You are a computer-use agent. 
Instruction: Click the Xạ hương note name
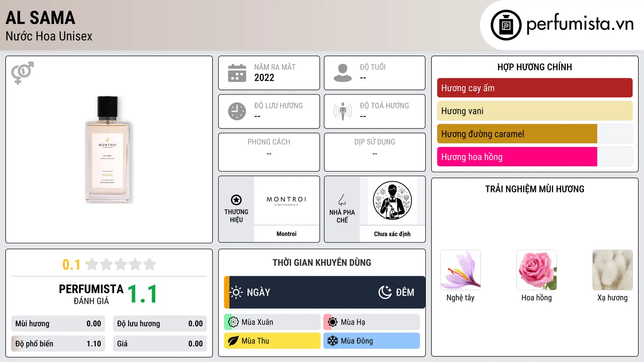613,298
